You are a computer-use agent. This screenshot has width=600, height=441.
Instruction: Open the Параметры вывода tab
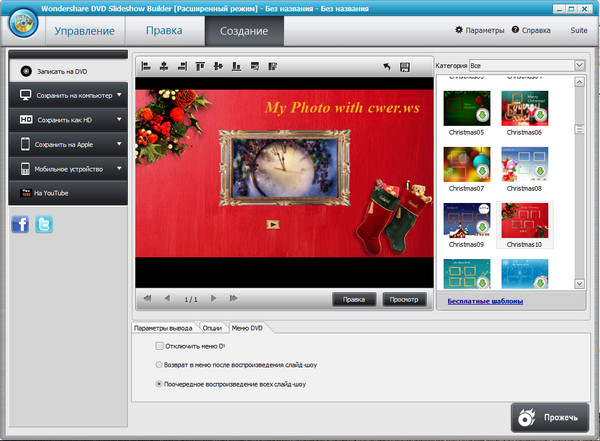(x=163, y=328)
